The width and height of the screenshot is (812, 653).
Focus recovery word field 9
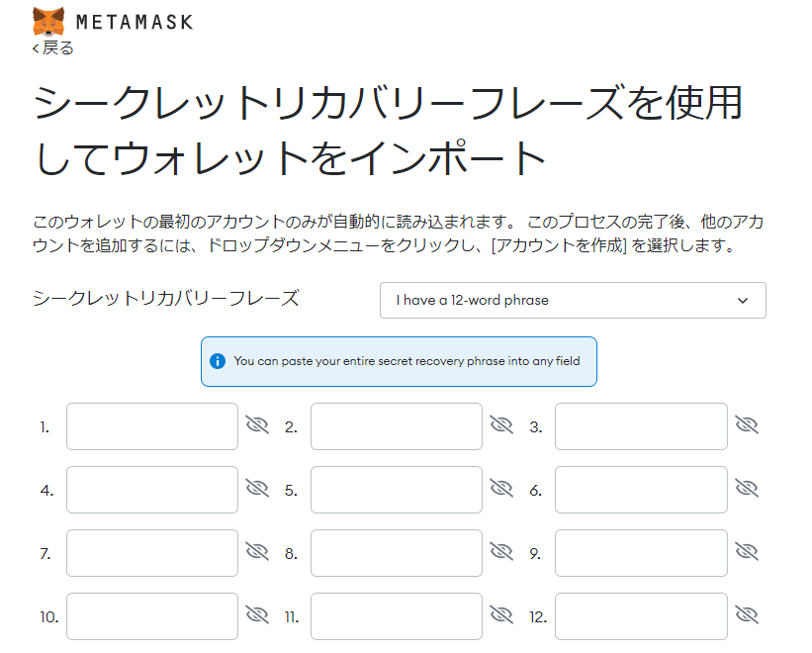(x=641, y=553)
